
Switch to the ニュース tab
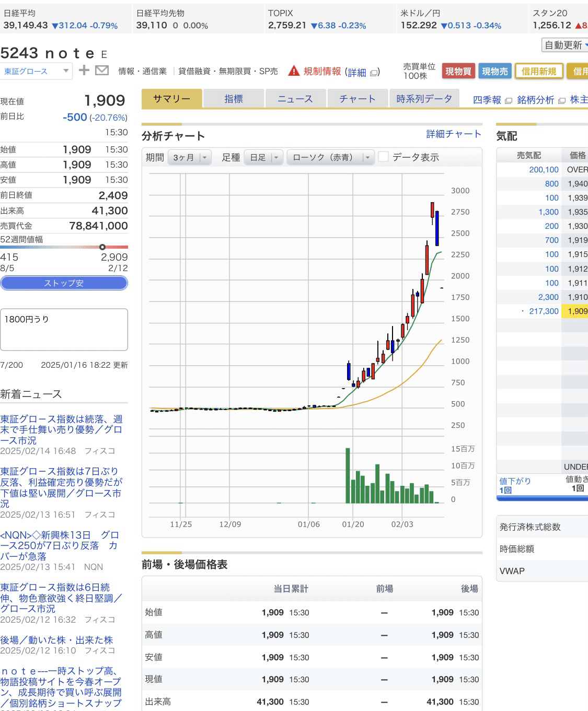295,99
